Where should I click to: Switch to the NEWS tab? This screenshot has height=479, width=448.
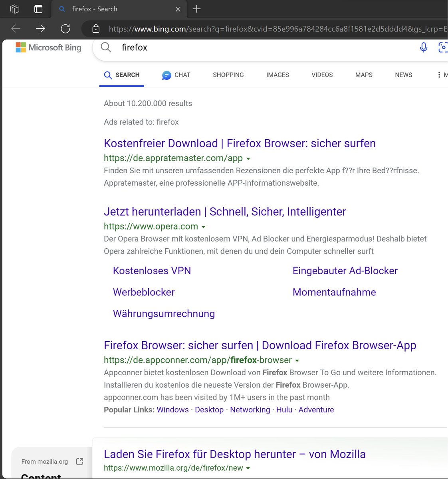click(403, 75)
